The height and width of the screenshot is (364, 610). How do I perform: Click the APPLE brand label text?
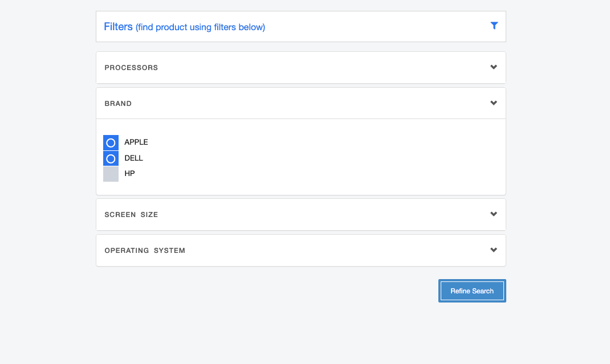click(x=136, y=142)
